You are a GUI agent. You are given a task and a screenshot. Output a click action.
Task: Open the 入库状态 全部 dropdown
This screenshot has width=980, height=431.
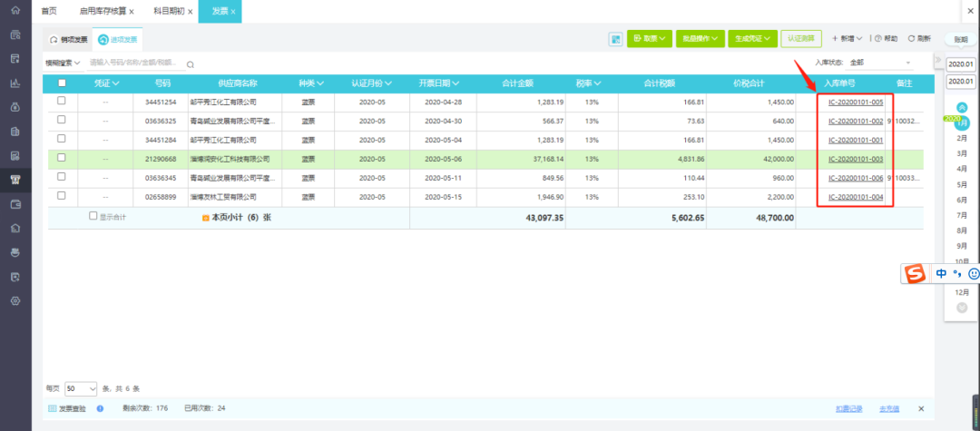(x=880, y=64)
